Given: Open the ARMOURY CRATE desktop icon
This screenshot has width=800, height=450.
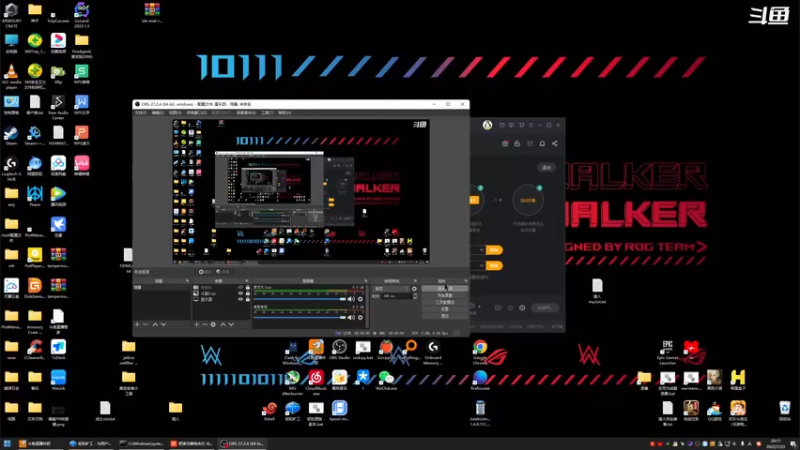Looking at the screenshot, I should (x=11, y=14).
